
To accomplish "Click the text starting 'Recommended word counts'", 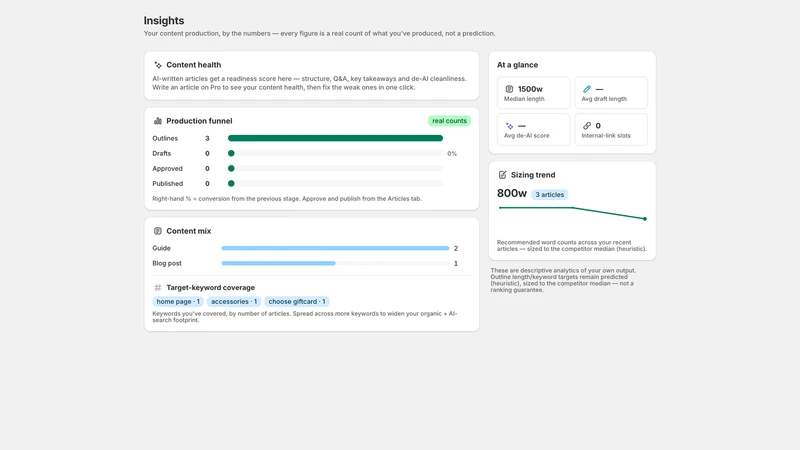I will (x=571, y=246).
